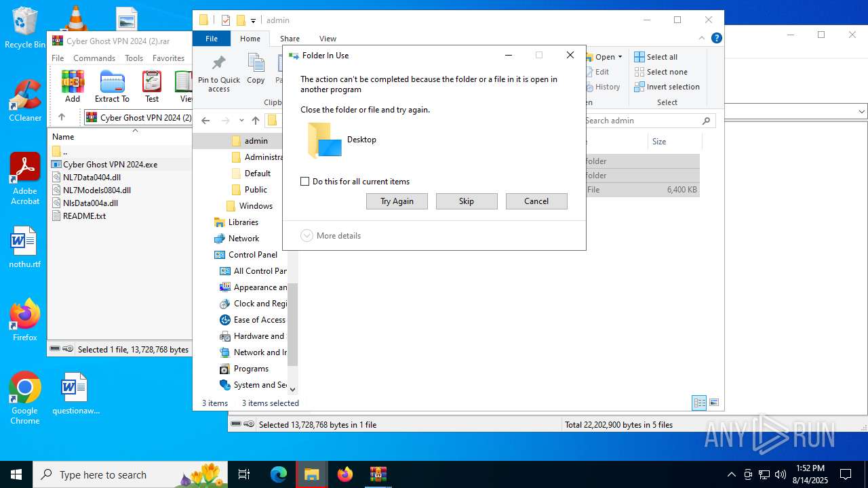Open WinRAR File menu
The image size is (868, 488).
(58, 58)
